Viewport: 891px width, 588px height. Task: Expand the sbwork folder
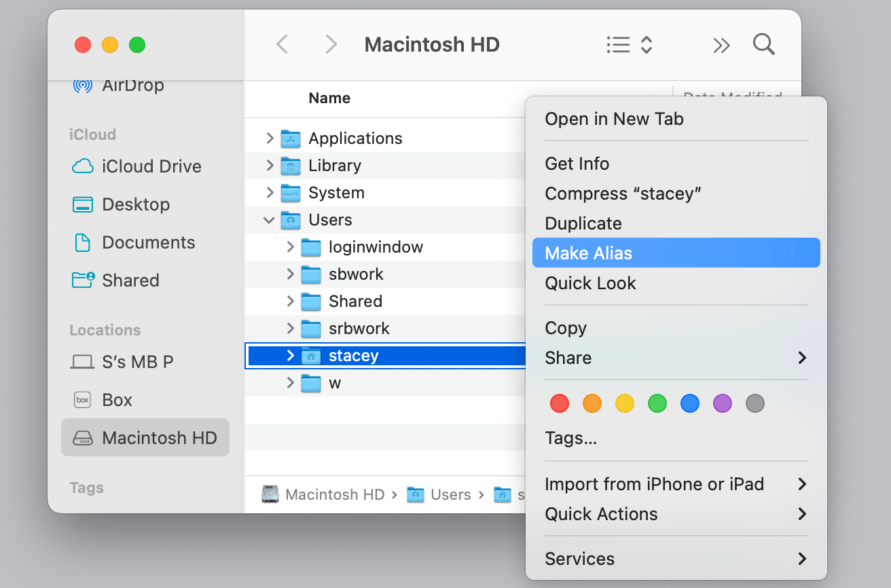pyautogui.click(x=290, y=274)
